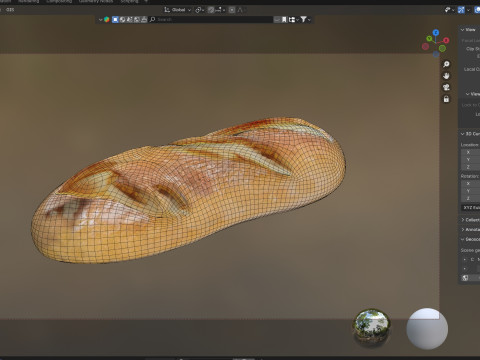Open the XYZ Euler rotation mode dropdown

(x=470, y=208)
